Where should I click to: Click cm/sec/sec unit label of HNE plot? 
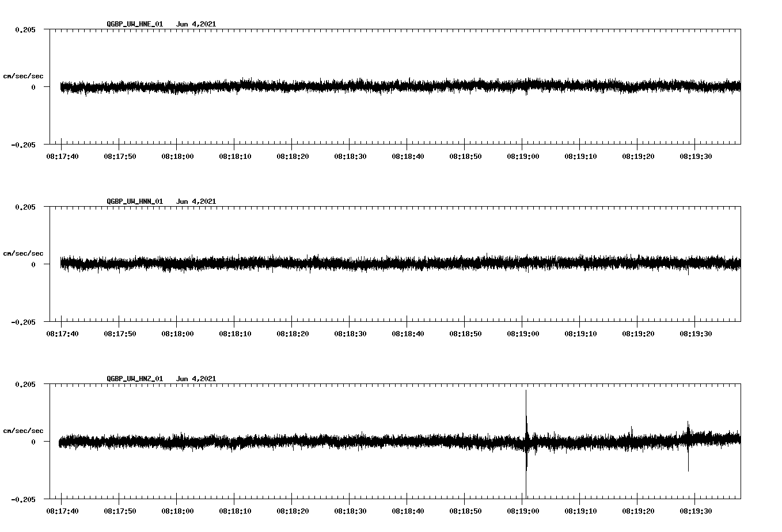point(24,76)
